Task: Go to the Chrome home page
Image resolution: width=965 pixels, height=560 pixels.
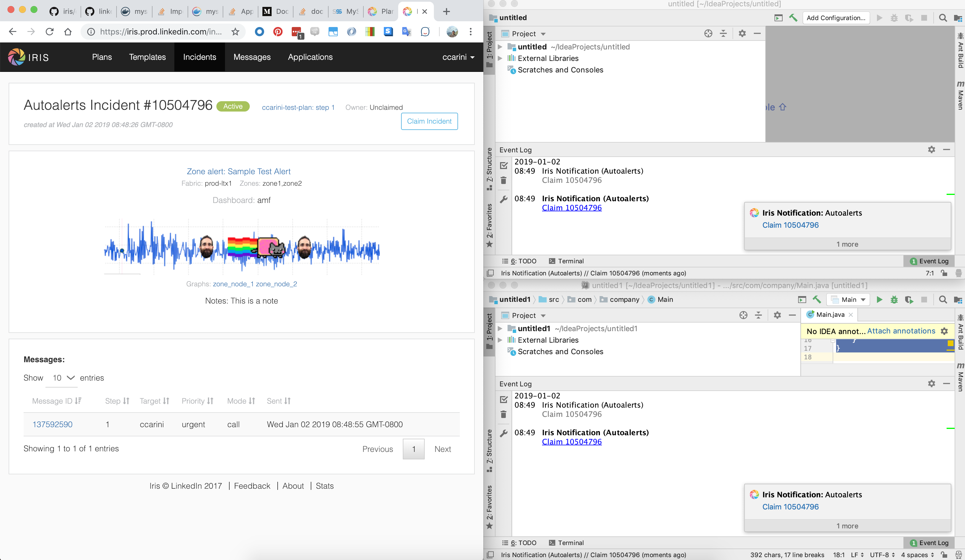Action: coord(68,32)
